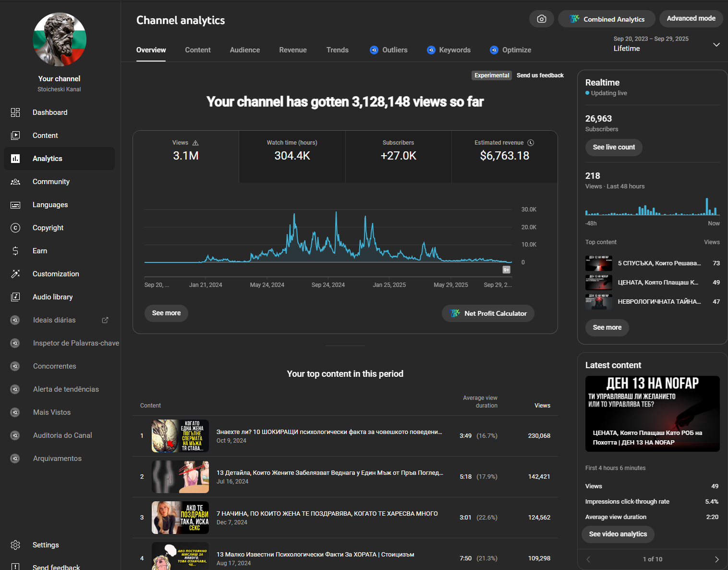Switch to the Content analytics tab

tap(198, 50)
